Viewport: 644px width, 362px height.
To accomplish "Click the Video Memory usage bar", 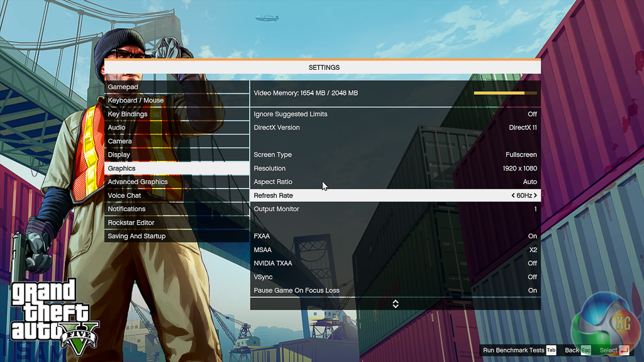I will (505, 93).
